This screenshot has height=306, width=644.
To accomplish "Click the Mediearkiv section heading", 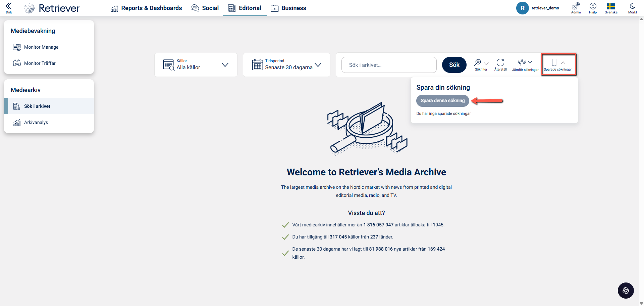I will (x=25, y=90).
